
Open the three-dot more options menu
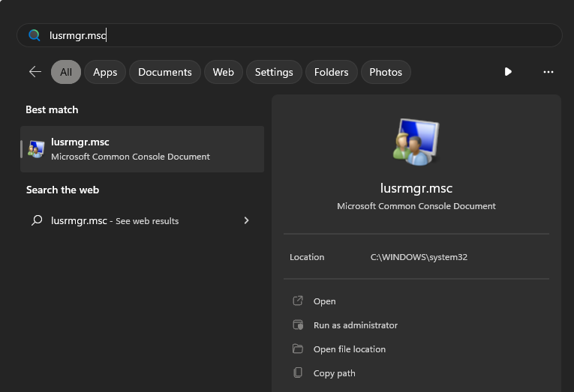(x=548, y=72)
